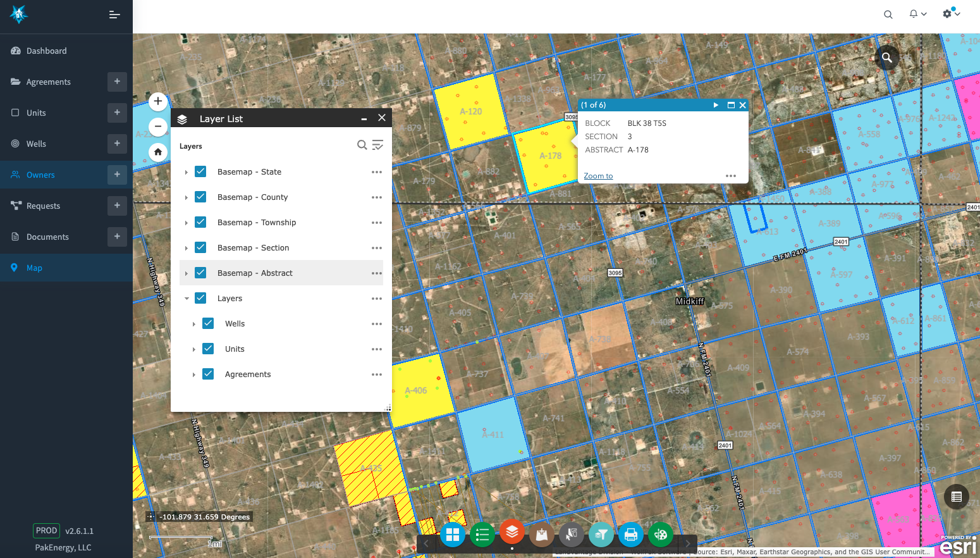
Task: Switch to the Wells sidebar section
Action: [36, 144]
